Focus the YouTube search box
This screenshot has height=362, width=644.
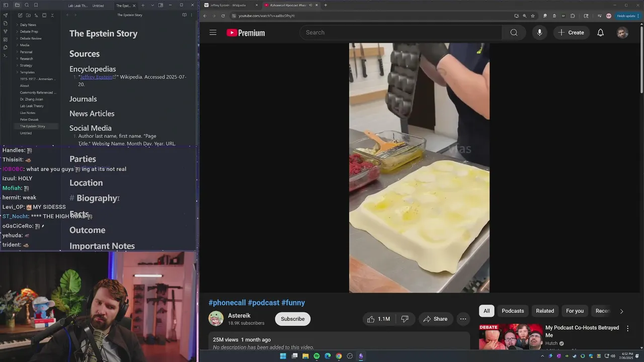point(400,33)
